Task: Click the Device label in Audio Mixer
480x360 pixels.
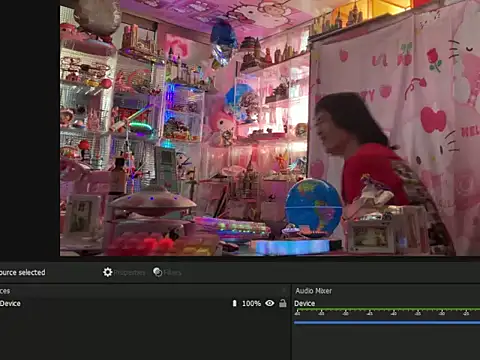Action: click(x=304, y=303)
